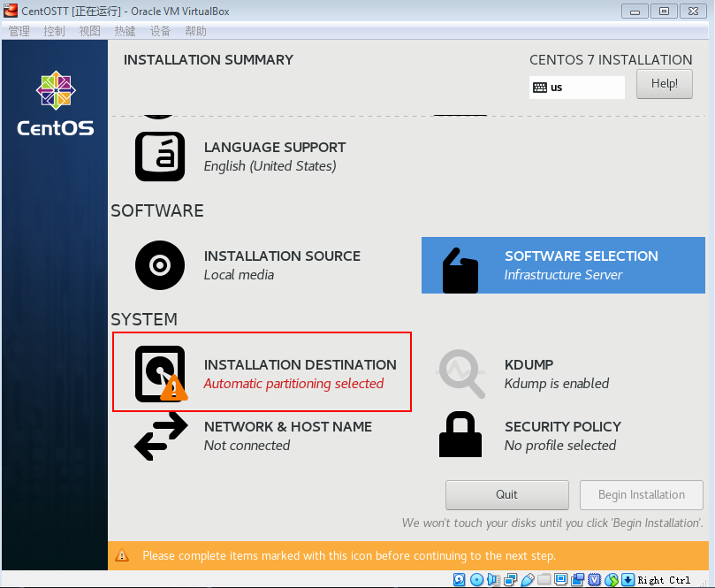Maximize the VirtualBox window
The width and height of the screenshot is (715, 588).
coord(664,11)
